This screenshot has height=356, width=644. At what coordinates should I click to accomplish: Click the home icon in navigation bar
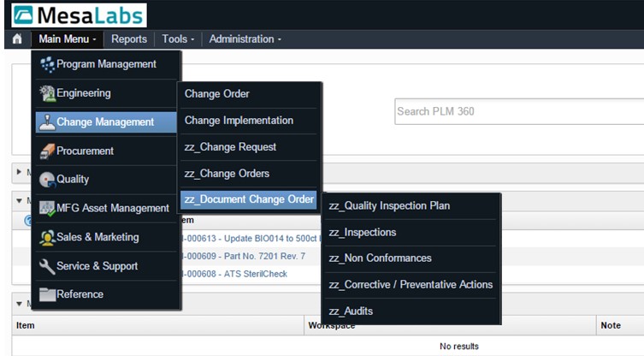17,39
